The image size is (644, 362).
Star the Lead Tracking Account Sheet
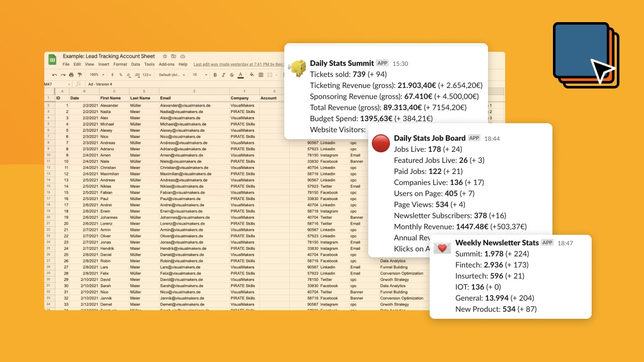pyautogui.click(x=165, y=56)
